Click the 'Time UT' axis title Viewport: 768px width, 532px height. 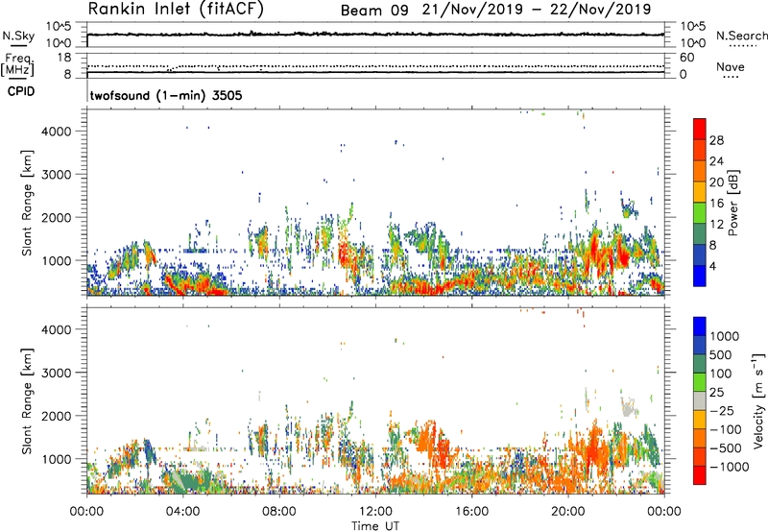point(375,526)
